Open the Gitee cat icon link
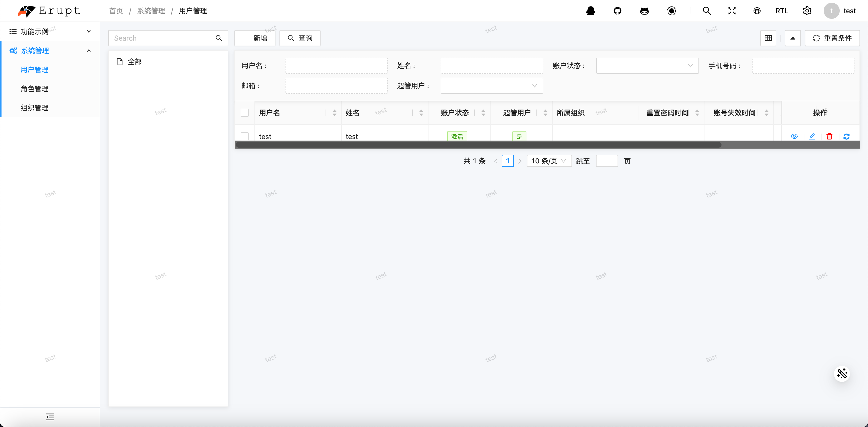 644,11
